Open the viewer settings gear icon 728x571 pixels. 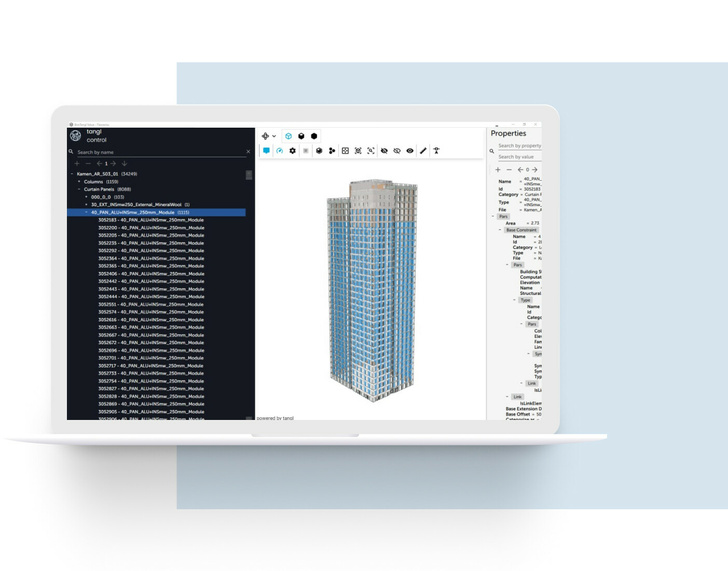point(292,151)
